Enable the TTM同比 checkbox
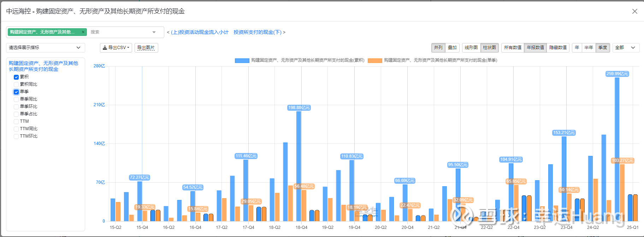Viewport: 644px width, 237px height. point(16,129)
